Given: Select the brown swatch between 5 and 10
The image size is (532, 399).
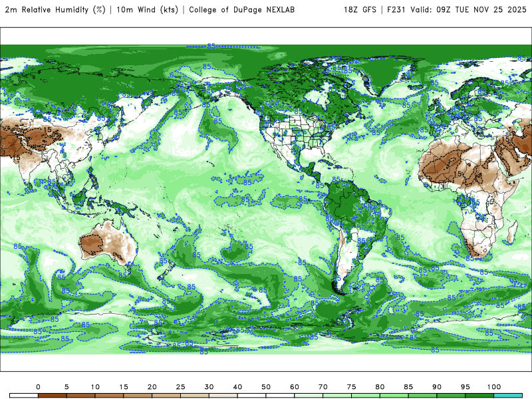Looking at the screenshot, I should click(x=80, y=396).
